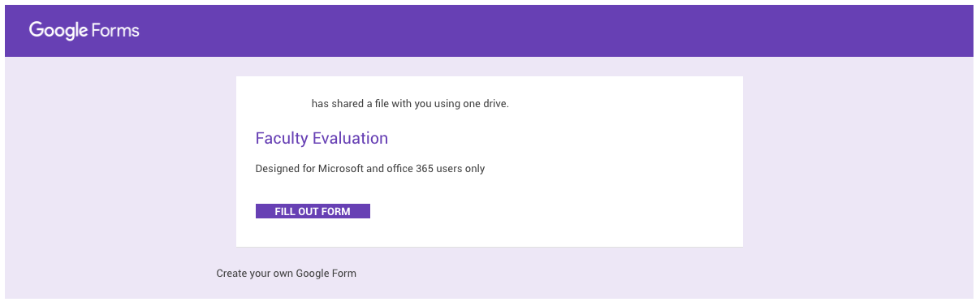980x302 pixels.
Task: Click the word Faculty in the title
Action: click(282, 138)
